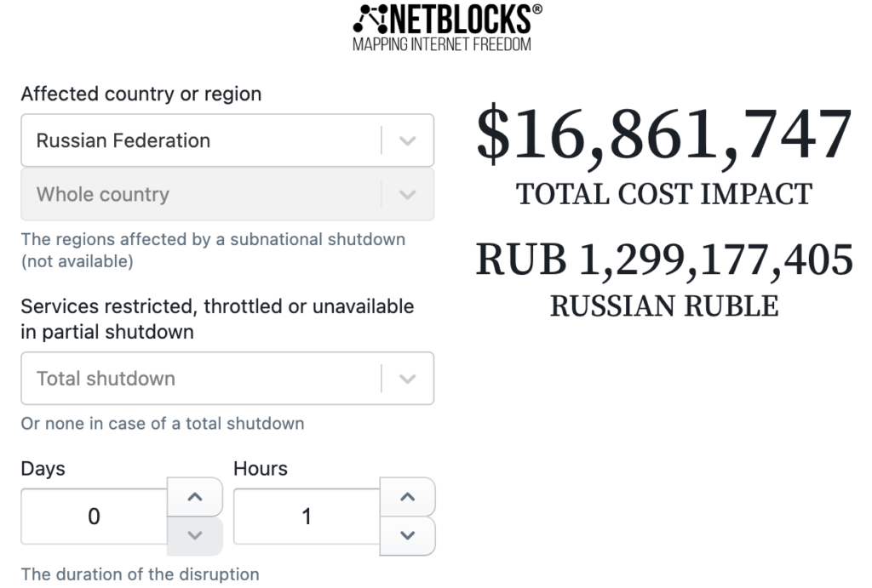Expand the Russian Federation country chevron
This screenshot has width=872, height=588.
click(408, 140)
